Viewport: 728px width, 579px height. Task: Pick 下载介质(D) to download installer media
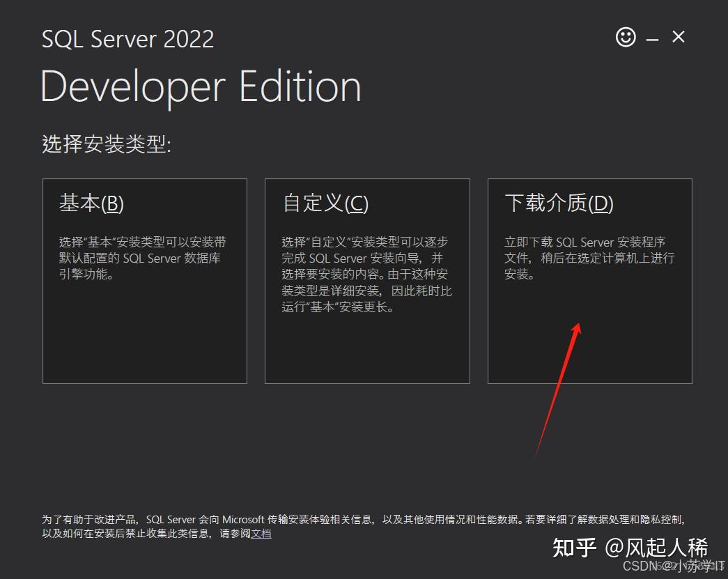pos(589,281)
